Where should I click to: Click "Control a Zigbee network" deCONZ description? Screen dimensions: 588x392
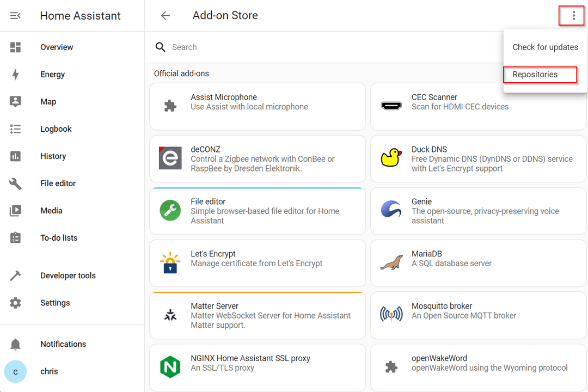[262, 164]
